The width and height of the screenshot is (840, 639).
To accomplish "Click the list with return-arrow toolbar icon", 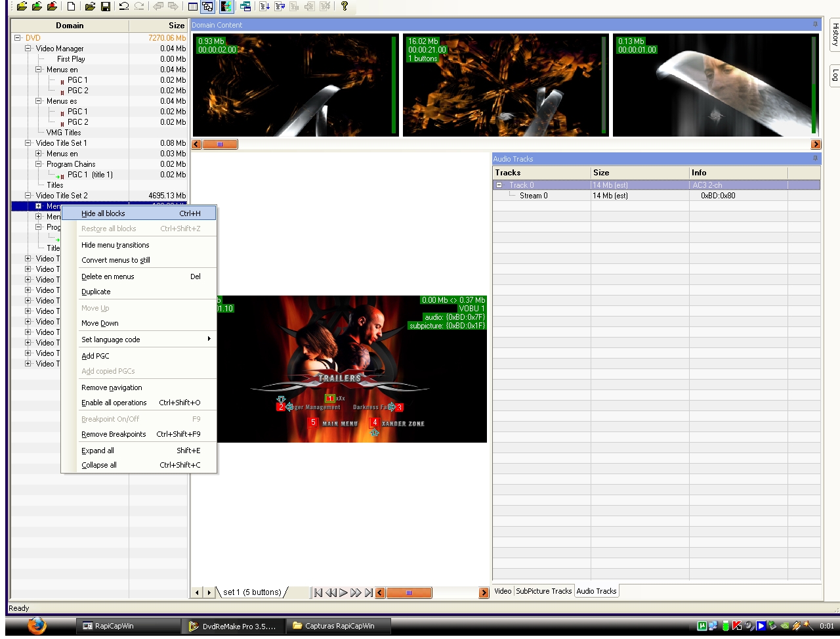I will tap(279, 6).
